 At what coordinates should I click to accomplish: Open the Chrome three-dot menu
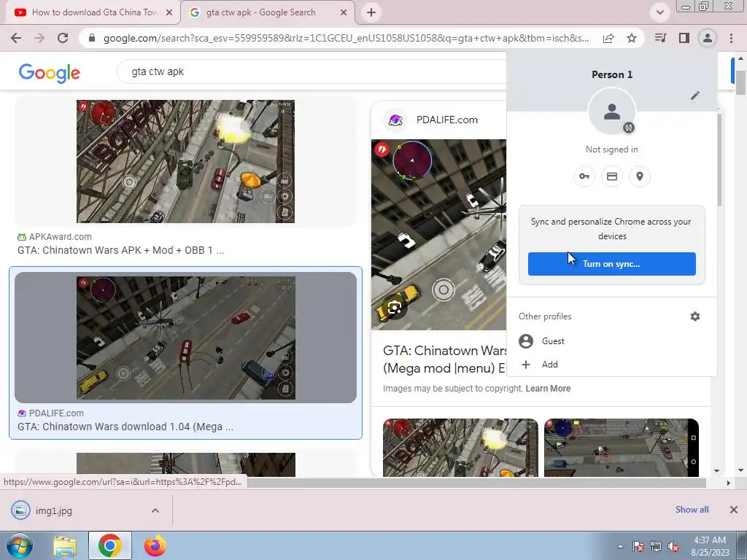click(x=731, y=38)
